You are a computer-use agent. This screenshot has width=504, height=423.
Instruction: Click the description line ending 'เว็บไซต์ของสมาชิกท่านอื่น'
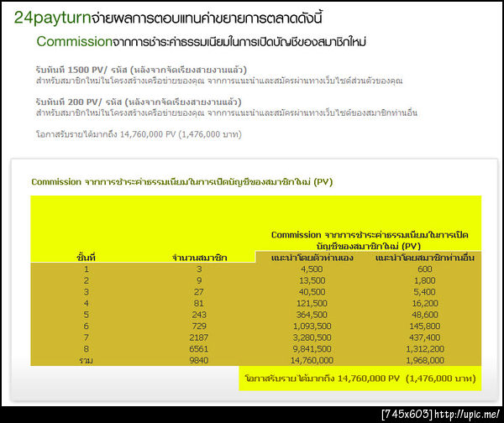227,113
